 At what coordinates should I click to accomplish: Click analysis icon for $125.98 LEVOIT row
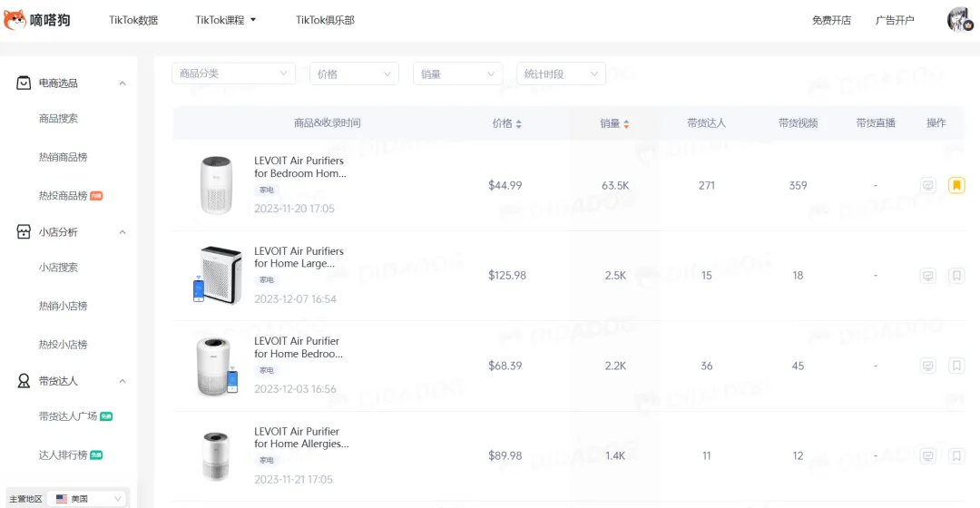tap(928, 276)
